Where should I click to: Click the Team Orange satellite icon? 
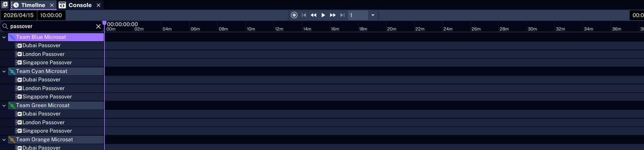coord(12,140)
